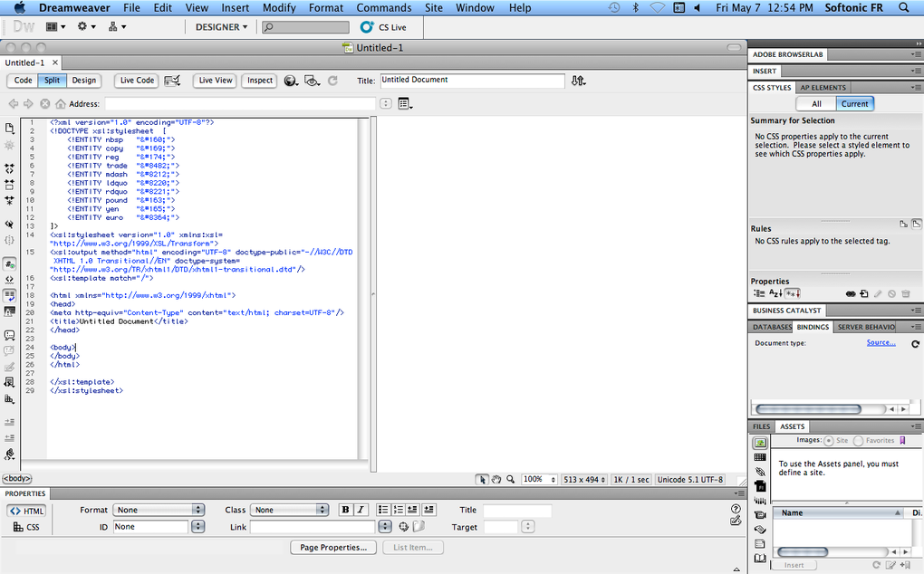Viewport: 924px width, 574px height.
Task: Click the Live View button
Action: coord(215,80)
